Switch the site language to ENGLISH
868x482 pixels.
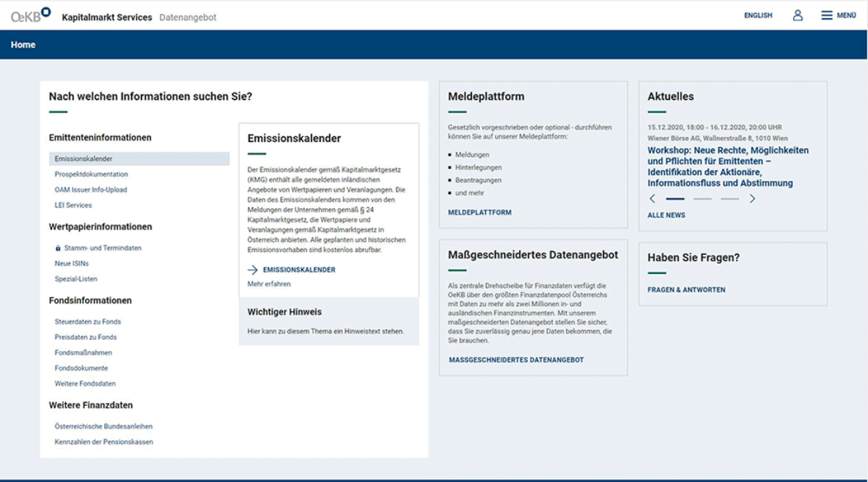[759, 15]
